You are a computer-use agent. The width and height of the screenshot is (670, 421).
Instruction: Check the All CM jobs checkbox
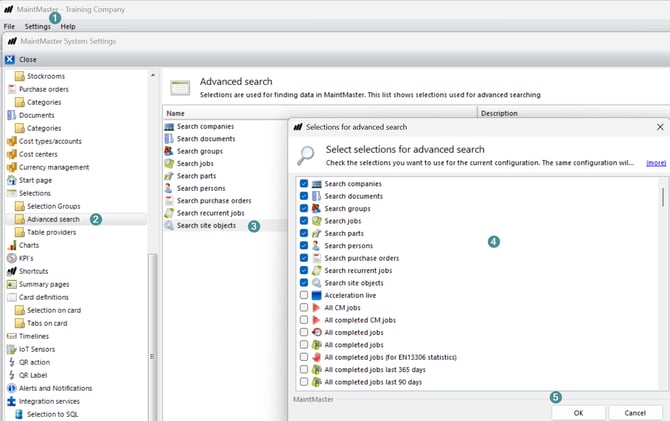[x=304, y=307]
